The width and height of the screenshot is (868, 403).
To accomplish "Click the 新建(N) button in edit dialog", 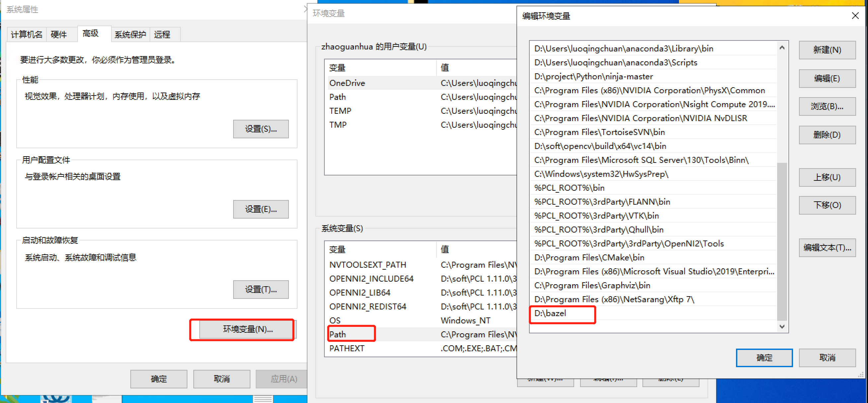I will [827, 50].
